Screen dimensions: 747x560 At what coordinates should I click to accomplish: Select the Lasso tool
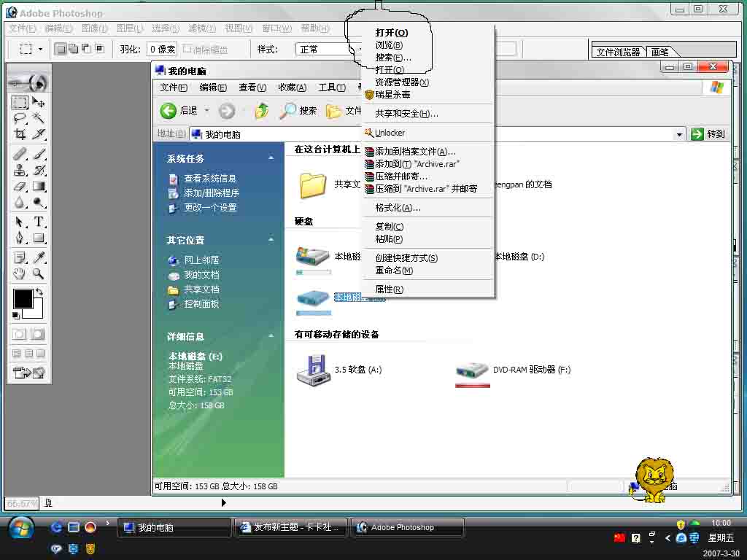[20, 118]
